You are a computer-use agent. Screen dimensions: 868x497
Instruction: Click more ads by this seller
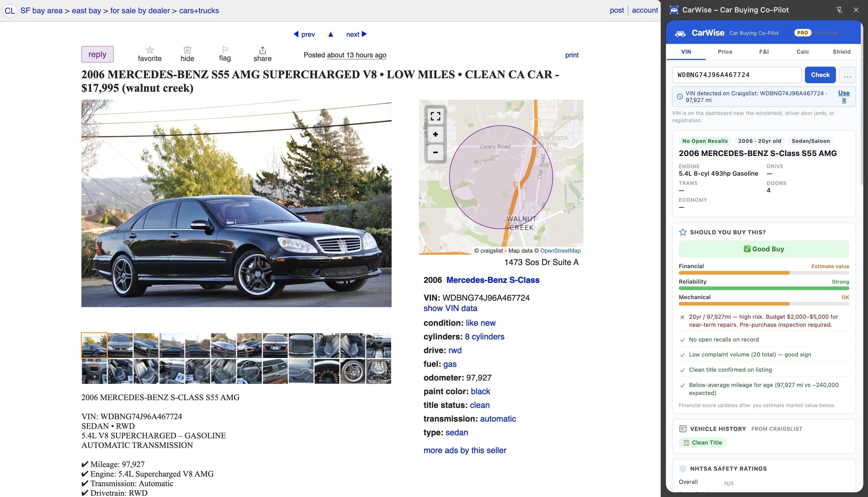pyautogui.click(x=465, y=450)
